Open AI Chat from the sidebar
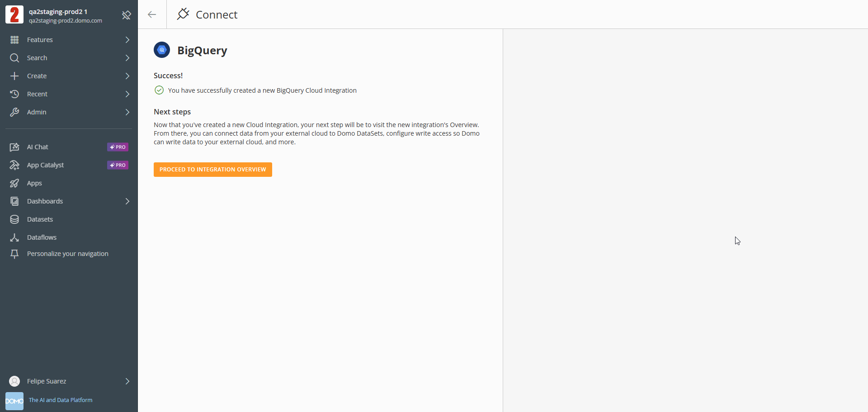Image resolution: width=868 pixels, height=412 pixels. click(x=69, y=147)
